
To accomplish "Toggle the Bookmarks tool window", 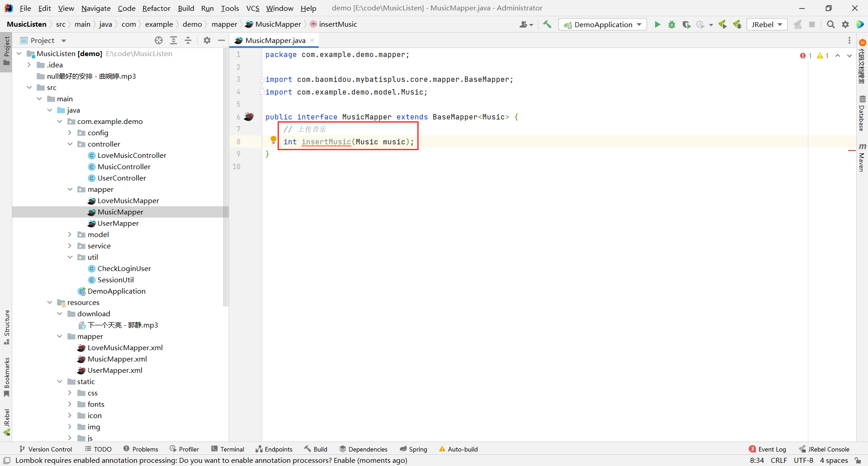I will pyautogui.click(x=6, y=377).
